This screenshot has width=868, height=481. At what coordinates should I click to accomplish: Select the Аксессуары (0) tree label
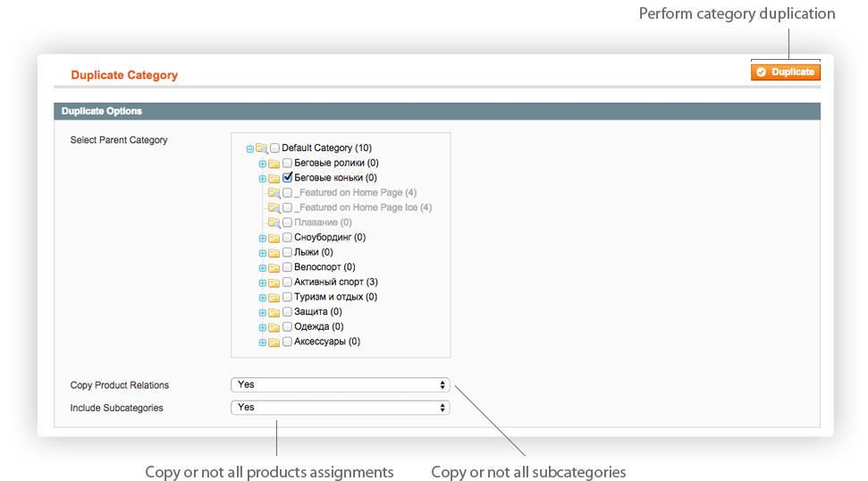click(327, 342)
